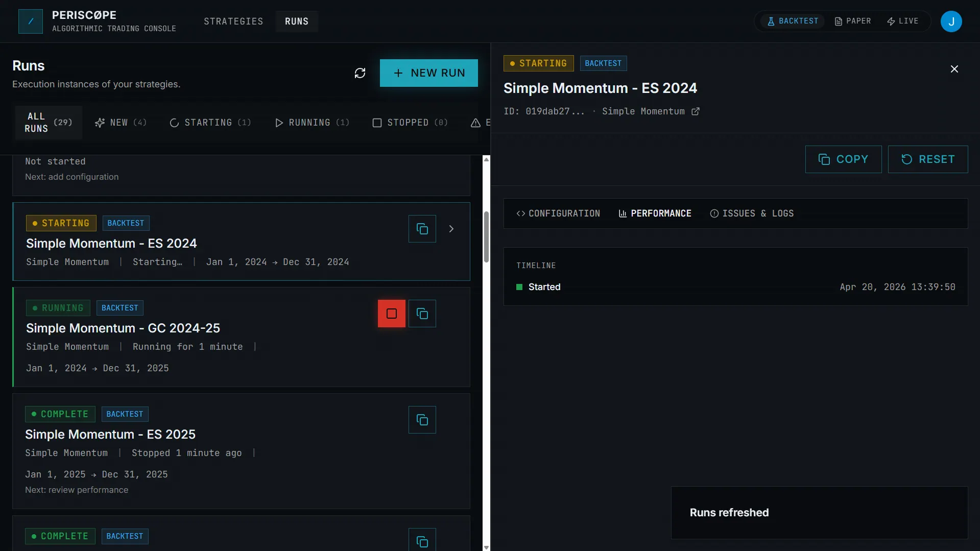The height and width of the screenshot is (551, 980).
Task: Open the Performance tab
Action: coord(655,213)
